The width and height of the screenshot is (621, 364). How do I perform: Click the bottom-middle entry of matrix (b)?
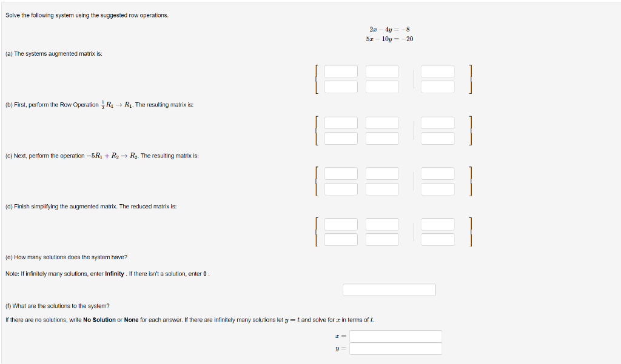[382, 138]
